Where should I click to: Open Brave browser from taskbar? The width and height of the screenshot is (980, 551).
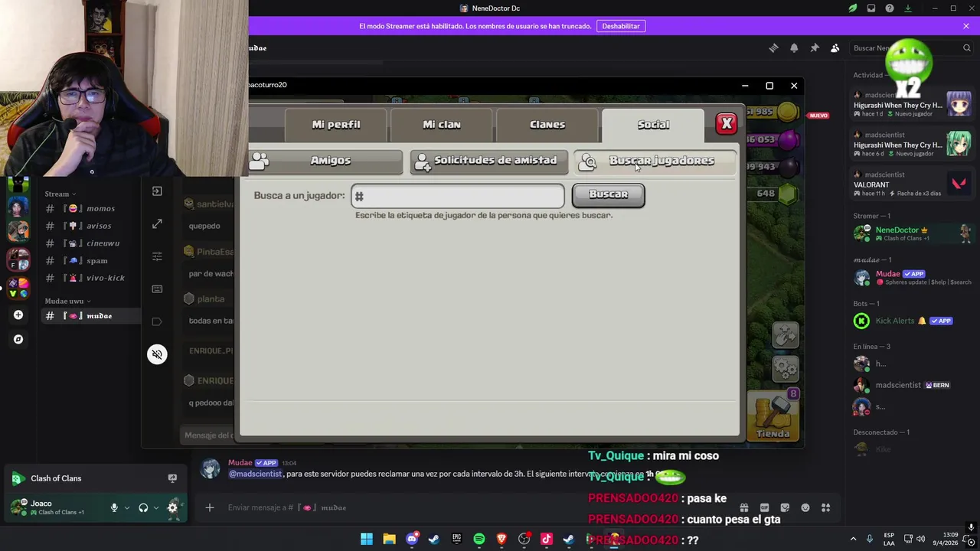coord(501,540)
